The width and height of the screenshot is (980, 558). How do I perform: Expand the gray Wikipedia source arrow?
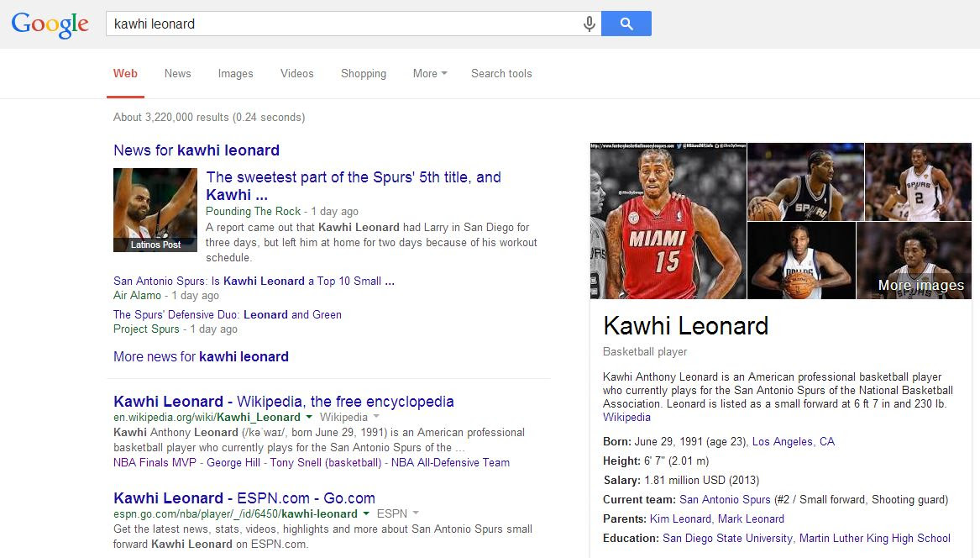376,417
